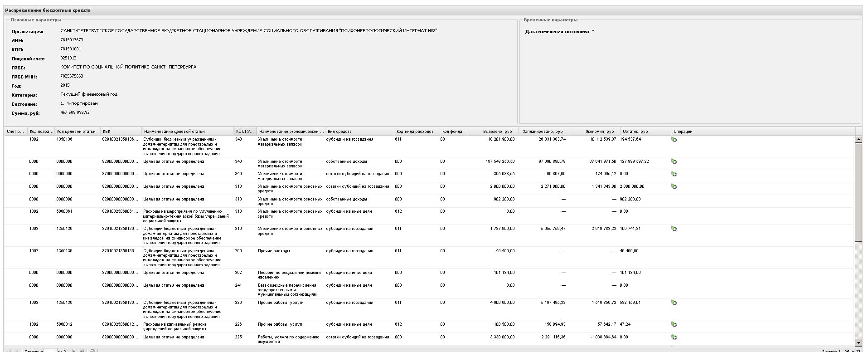The width and height of the screenshot is (868, 352).
Task: Click the "Расходы на капитальный ремонт" cell
Action: tap(175, 327)
